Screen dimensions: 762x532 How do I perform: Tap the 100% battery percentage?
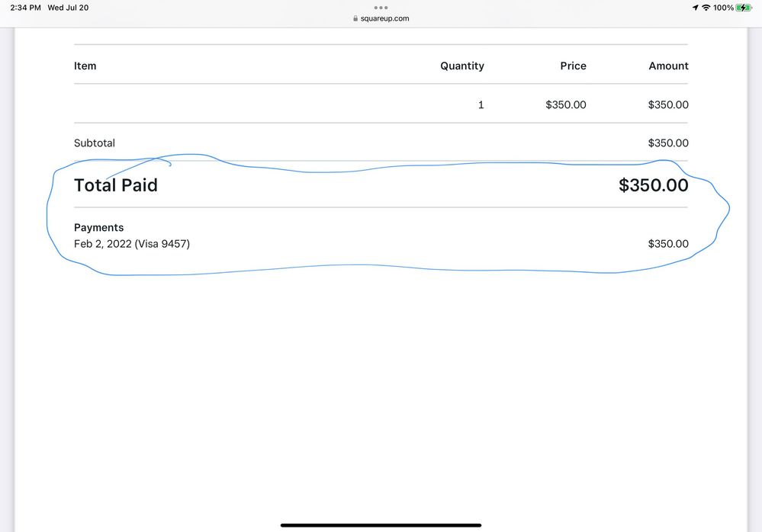tap(723, 8)
